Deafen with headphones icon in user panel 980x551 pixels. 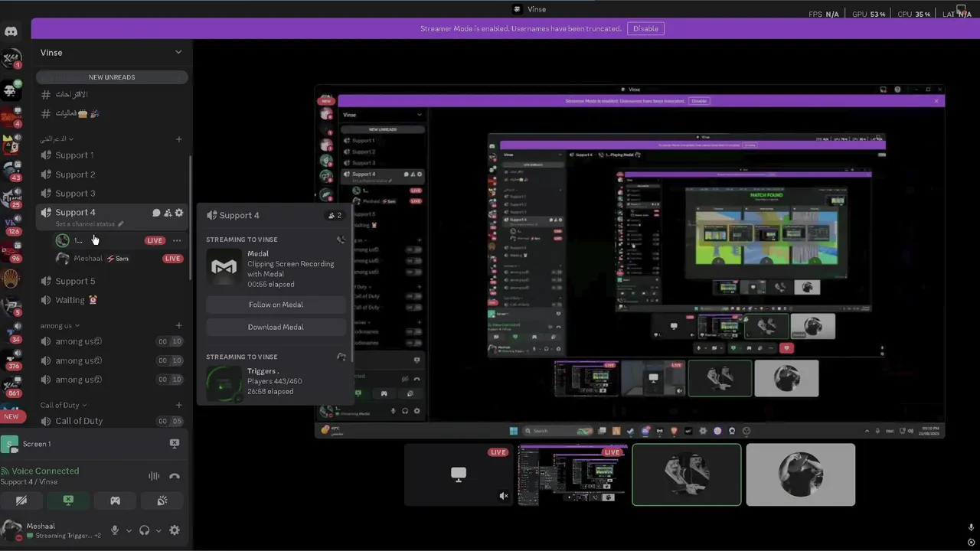145,530
